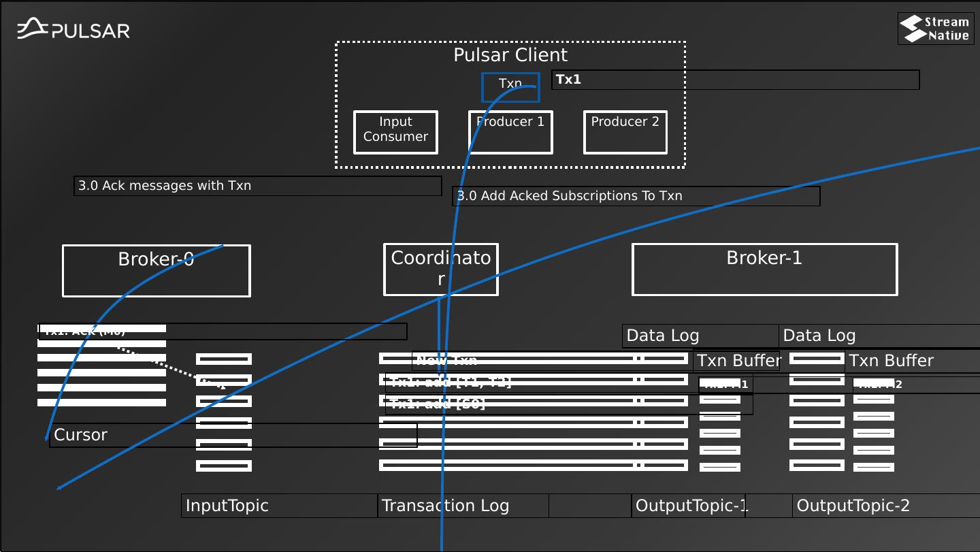Image resolution: width=980 pixels, height=552 pixels.
Task: Select the Txn box in Pulsar Client
Action: coord(510,86)
